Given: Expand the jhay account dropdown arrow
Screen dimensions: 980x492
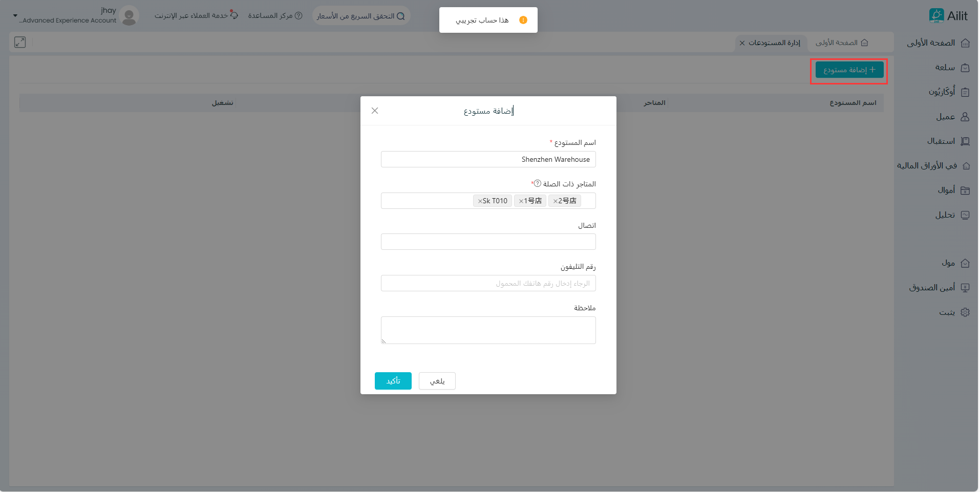Looking at the screenshot, I should click(x=15, y=16).
